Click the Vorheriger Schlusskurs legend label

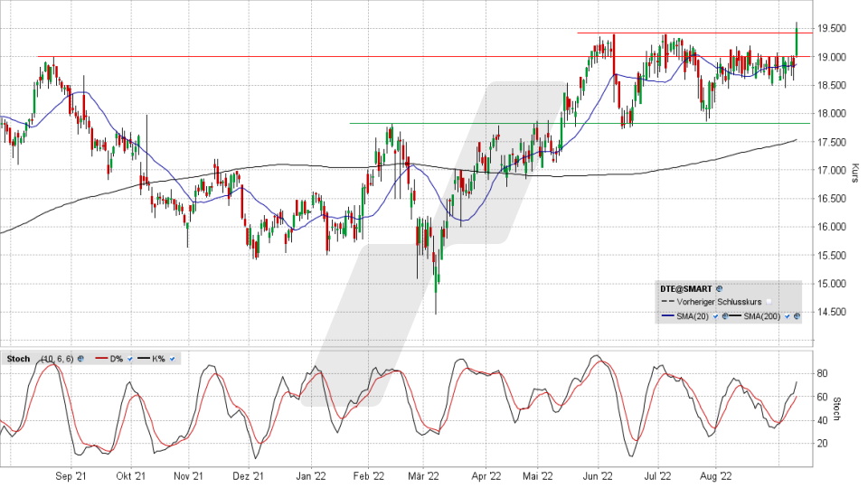719,302
